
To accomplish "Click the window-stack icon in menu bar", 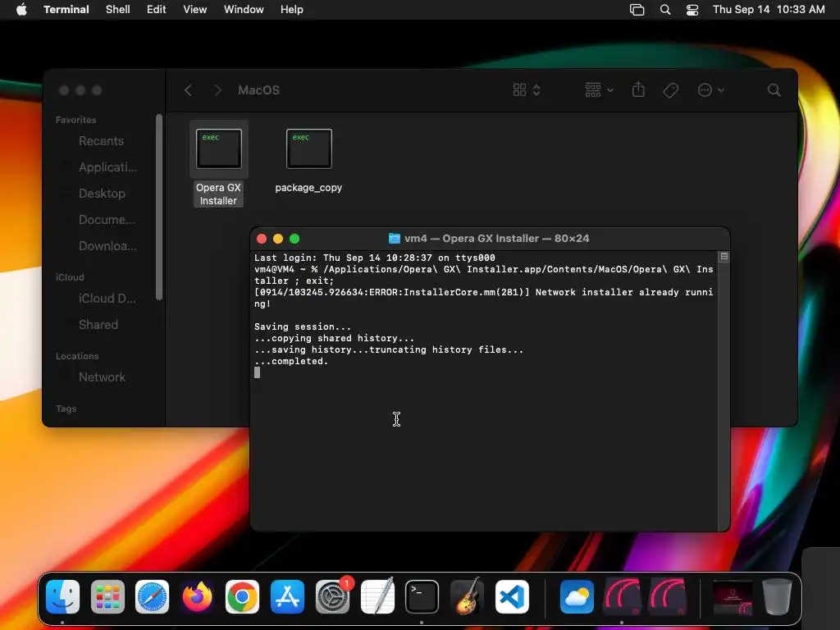I will coord(637,10).
